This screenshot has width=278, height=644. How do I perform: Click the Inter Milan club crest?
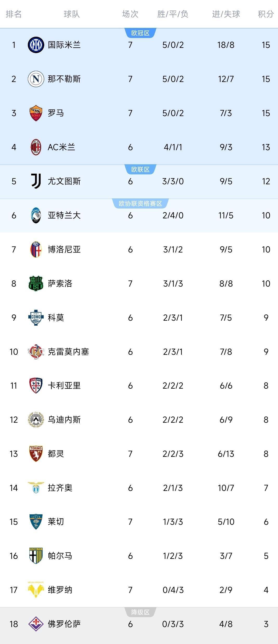coord(36,45)
